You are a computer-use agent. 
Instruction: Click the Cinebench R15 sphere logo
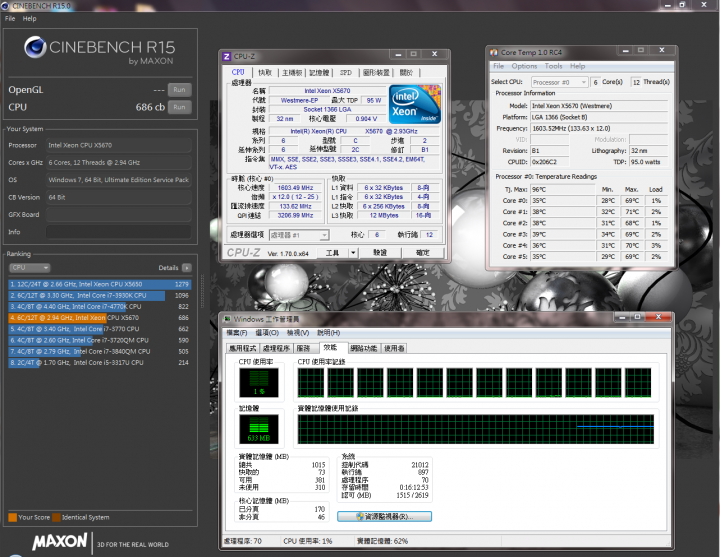(35, 47)
